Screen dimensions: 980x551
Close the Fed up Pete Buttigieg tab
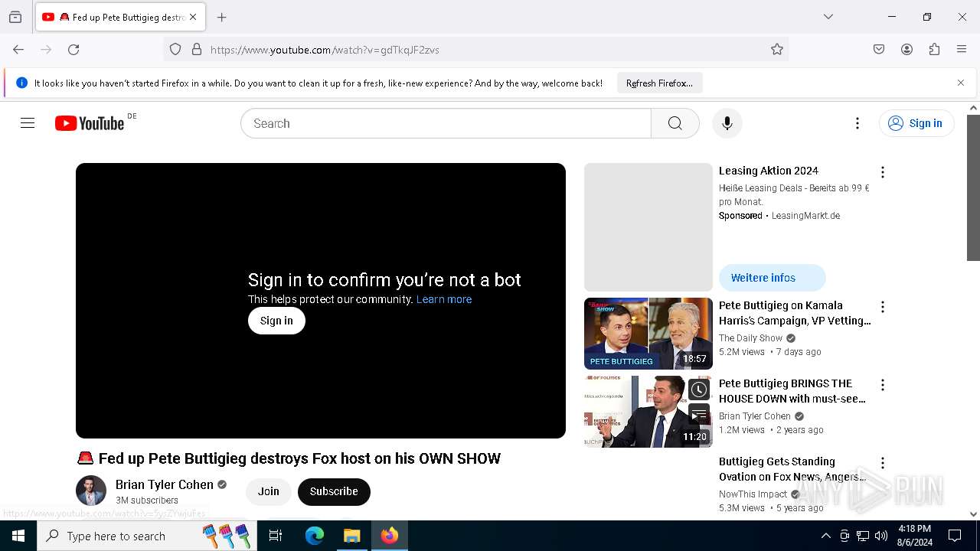click(193, 17)
